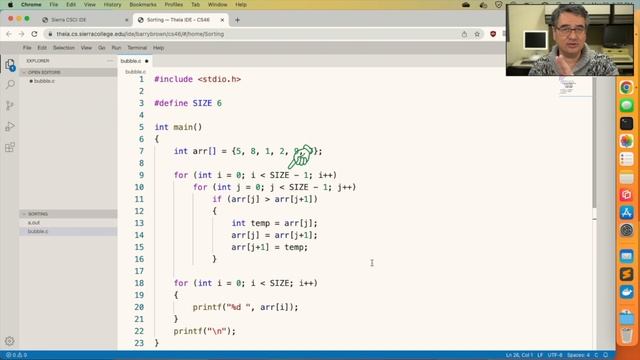Viewport: 640px width, 360px height.
Task: Open Chrome's Profiles menu
Action: click(173, 4)
